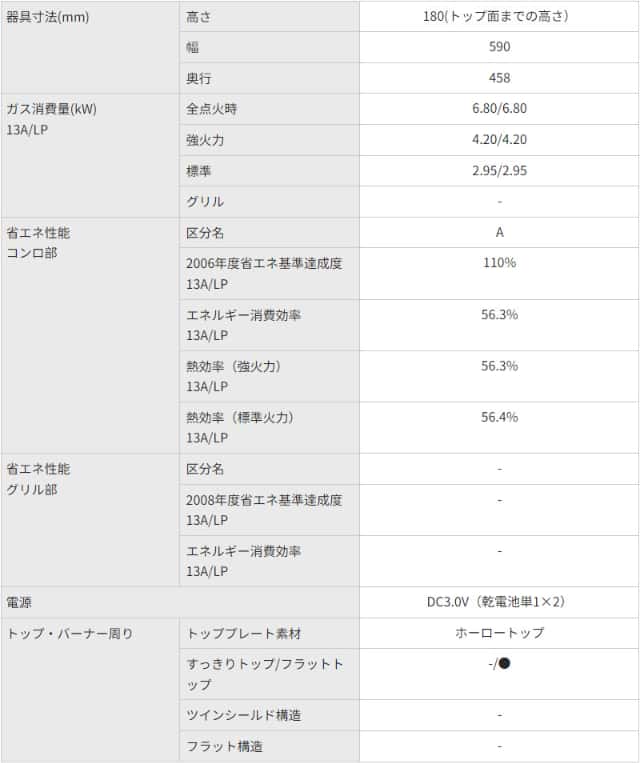Select the 強火力 value 4.20/4.20
The height and width of the screenshot is (763, 640).
coord(499,140)
